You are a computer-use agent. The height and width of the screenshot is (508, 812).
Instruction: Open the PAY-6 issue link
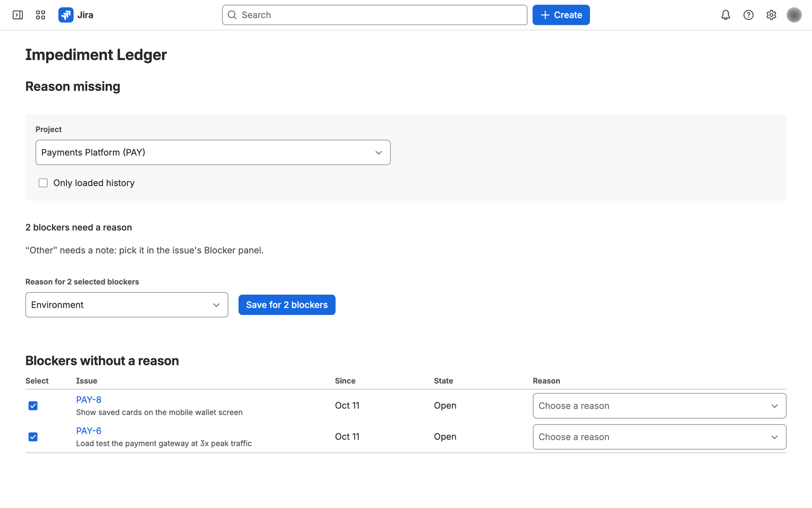click(89, 431)
